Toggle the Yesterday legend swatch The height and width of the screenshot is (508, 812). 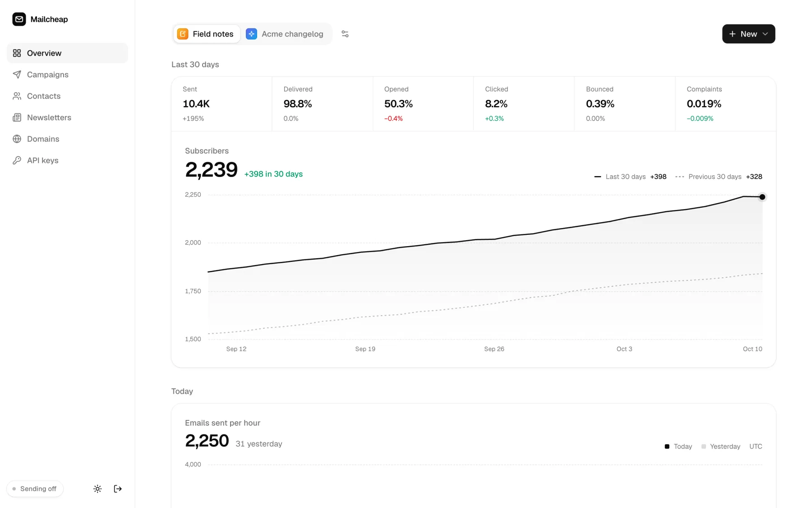point(703,446)
